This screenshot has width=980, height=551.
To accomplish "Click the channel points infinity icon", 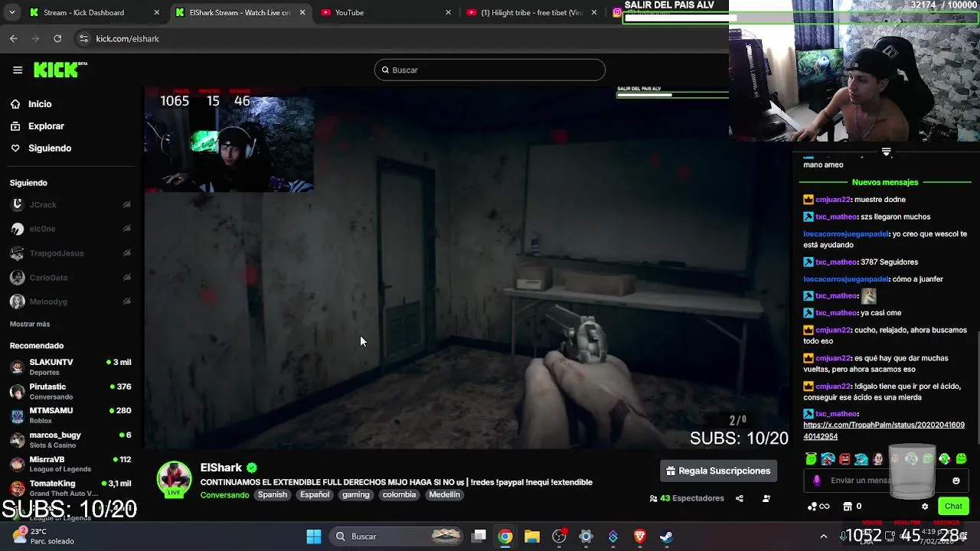I will coord(818,506).
